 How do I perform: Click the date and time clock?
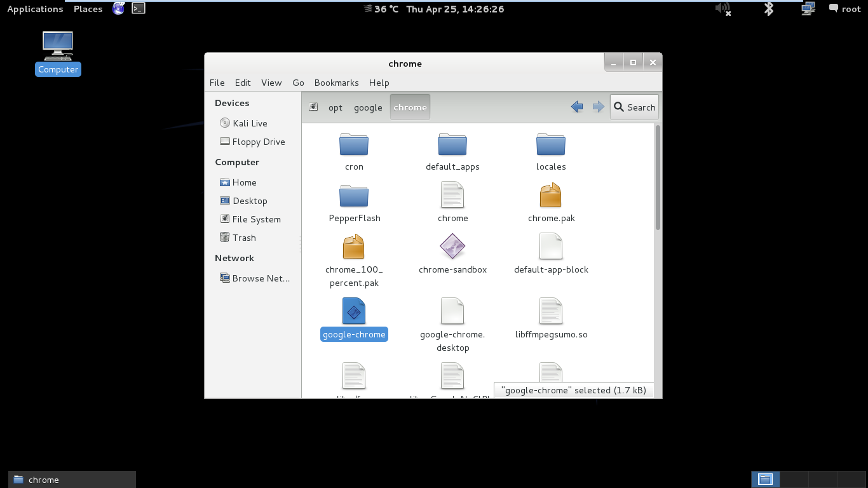455,9
